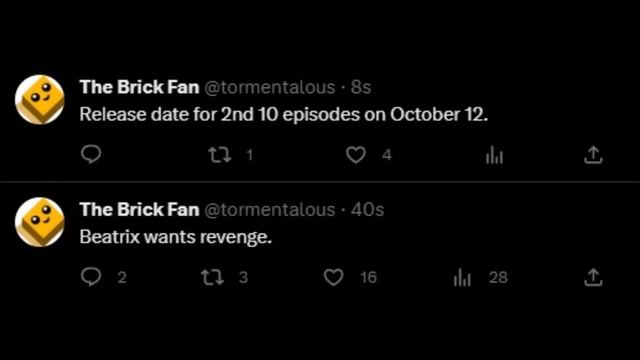Viewport: 640px width, 360px height.
Task: Open The Brick Fan name on first tweet
Action: (140, 87)
